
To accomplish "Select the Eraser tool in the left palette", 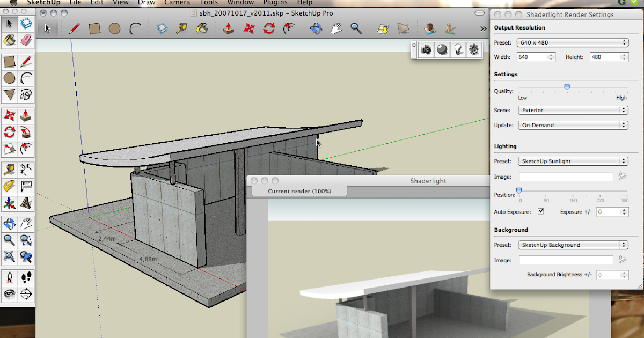I will point(26,40).
